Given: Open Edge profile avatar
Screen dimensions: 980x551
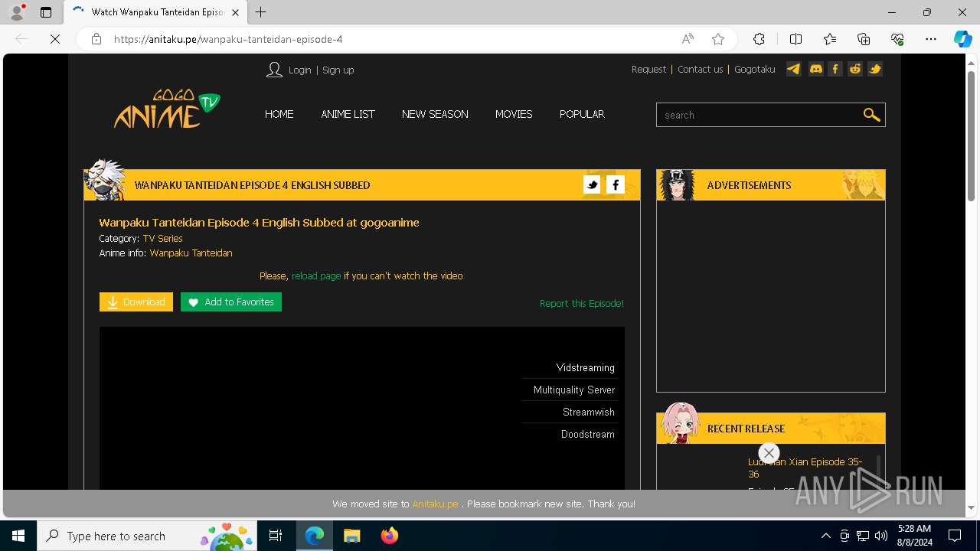Looking at the screenshot, I should (x=17, y=12).
